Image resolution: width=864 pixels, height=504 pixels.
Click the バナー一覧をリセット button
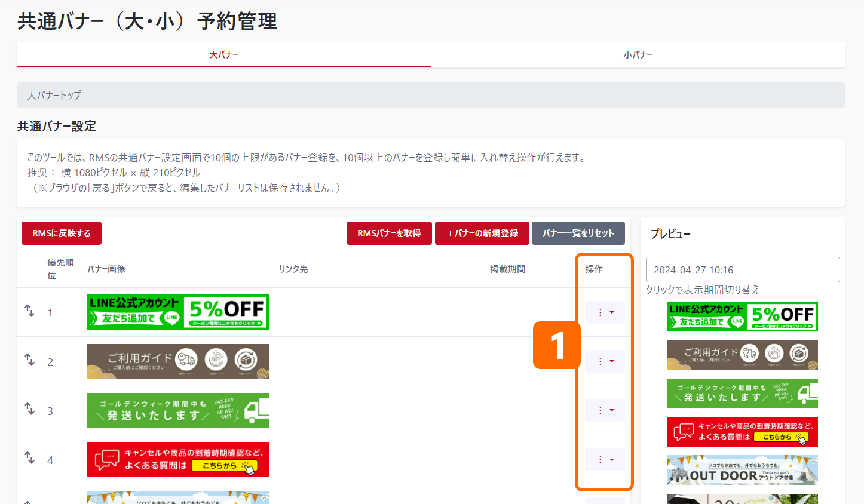[x=578, y=233]
